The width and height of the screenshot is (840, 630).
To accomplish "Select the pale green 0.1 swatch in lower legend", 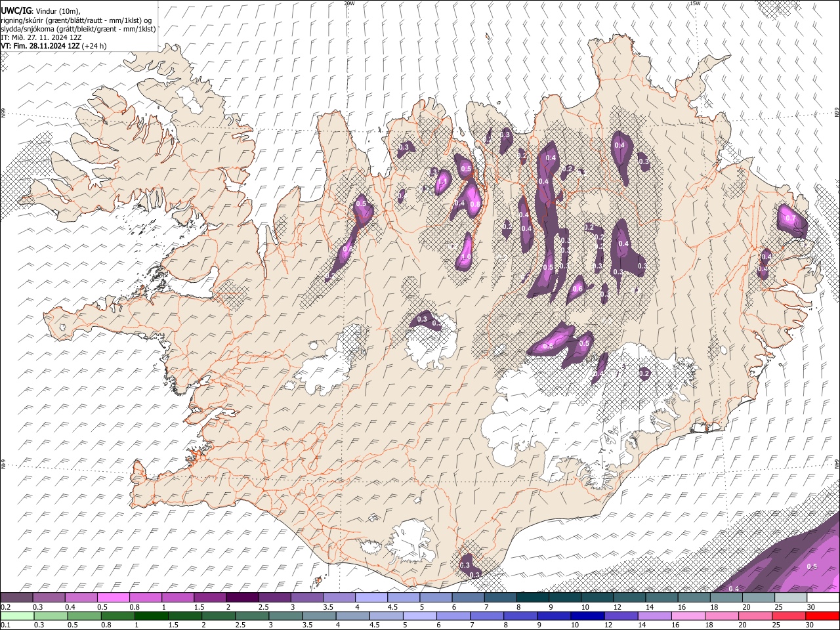I will point(16,616).
